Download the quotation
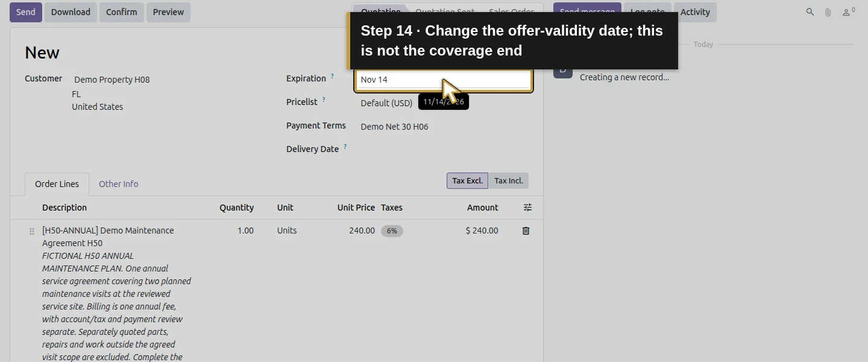This screenshot has width=868, height=362. (71, 12)
